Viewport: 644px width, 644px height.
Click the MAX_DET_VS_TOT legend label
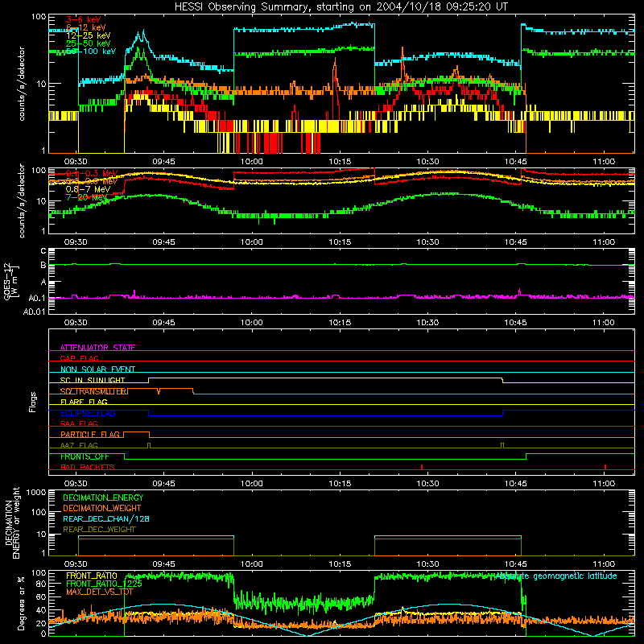pos(100,592)
